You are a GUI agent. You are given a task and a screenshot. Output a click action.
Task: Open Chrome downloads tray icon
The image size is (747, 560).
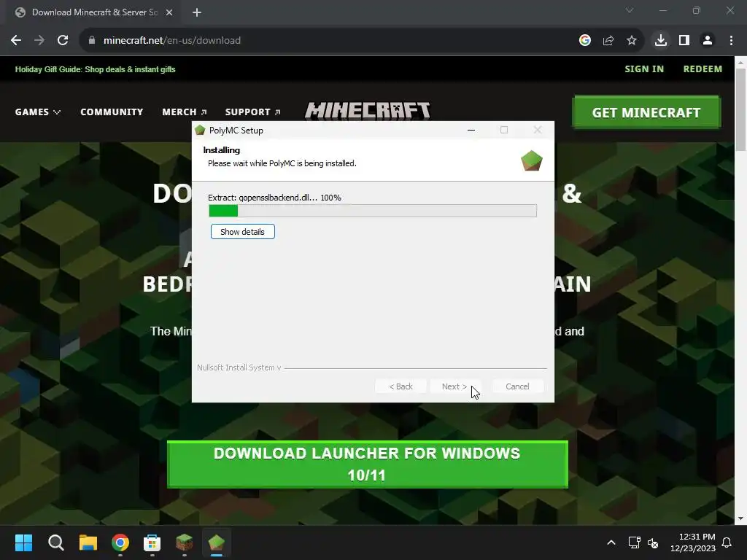(x=661, y=41)
